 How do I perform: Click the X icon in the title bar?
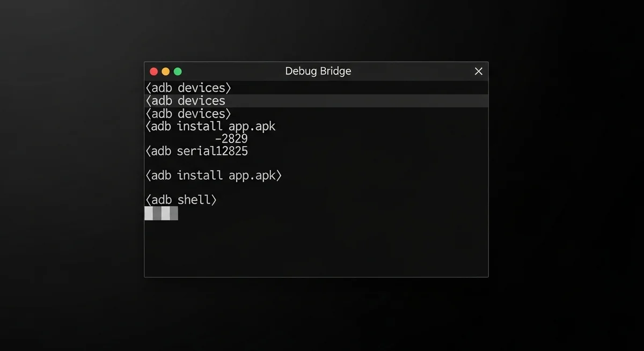click(x=478, y=71)
